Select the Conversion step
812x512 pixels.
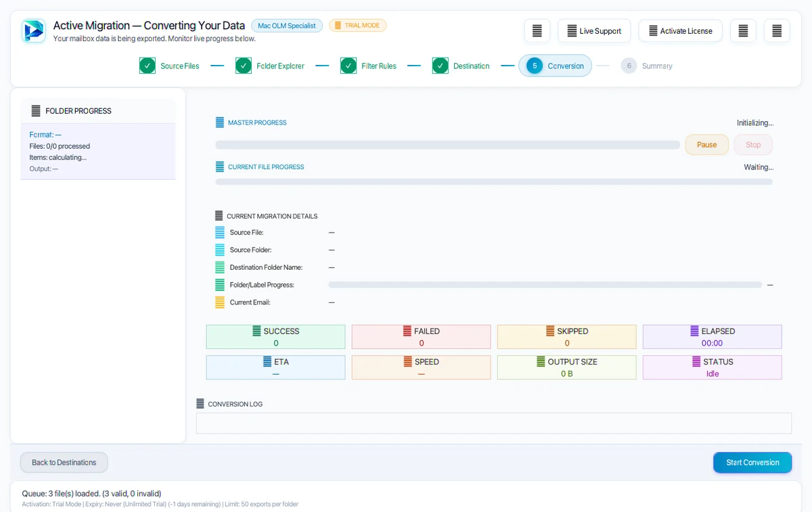point(555,66)
